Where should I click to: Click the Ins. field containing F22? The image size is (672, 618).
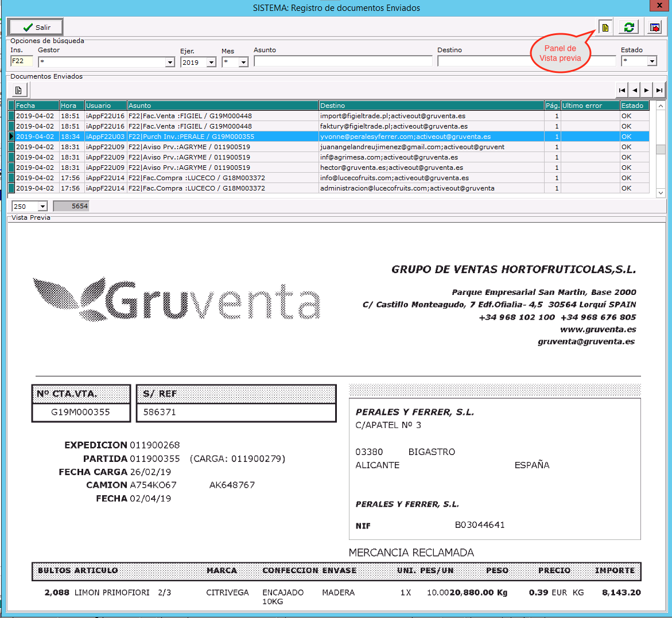(21, 61)
